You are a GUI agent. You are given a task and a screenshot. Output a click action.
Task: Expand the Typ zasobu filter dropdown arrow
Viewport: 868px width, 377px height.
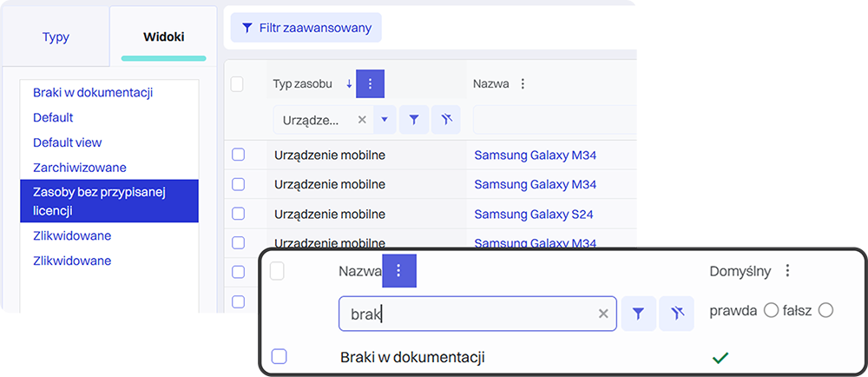pyautogui.click(x=385, y=120)
